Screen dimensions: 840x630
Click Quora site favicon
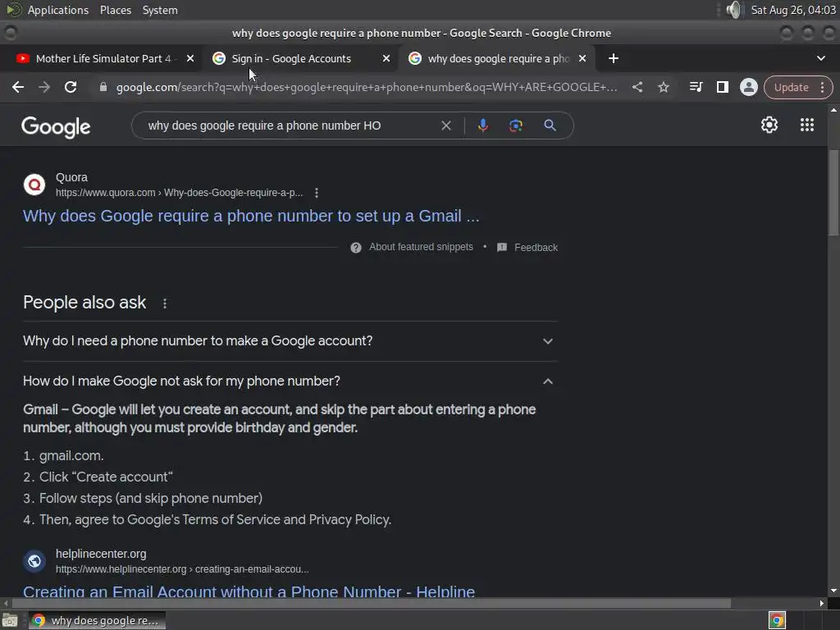point(34,185)
